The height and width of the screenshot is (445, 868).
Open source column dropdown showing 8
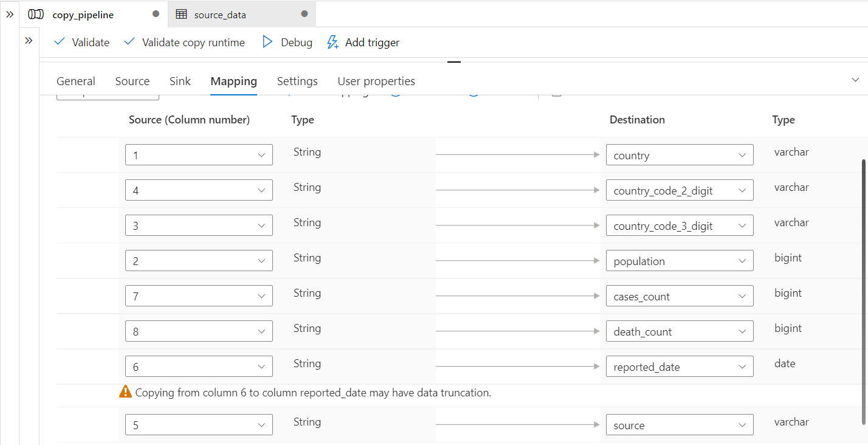[199, 331]
